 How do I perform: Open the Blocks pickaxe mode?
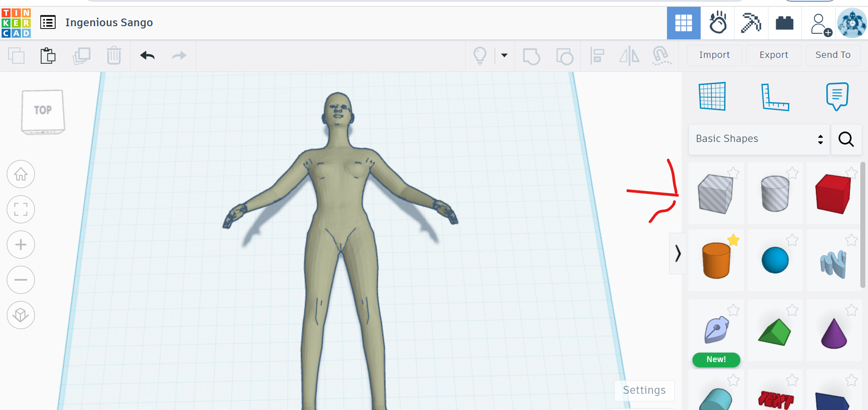751,23
